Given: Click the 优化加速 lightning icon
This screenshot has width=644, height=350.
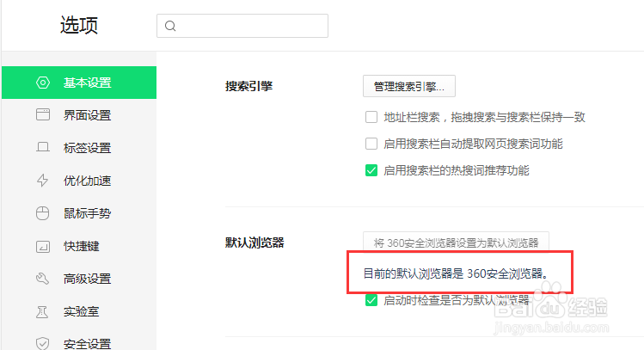Looking at the screenshot, I should [43, 181].
